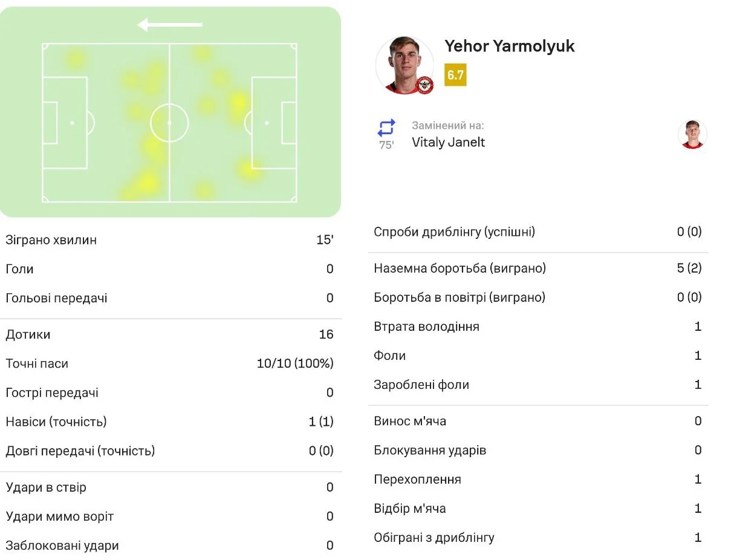
Task: Click the Brentford club badge icon
Action: (426, 86)
